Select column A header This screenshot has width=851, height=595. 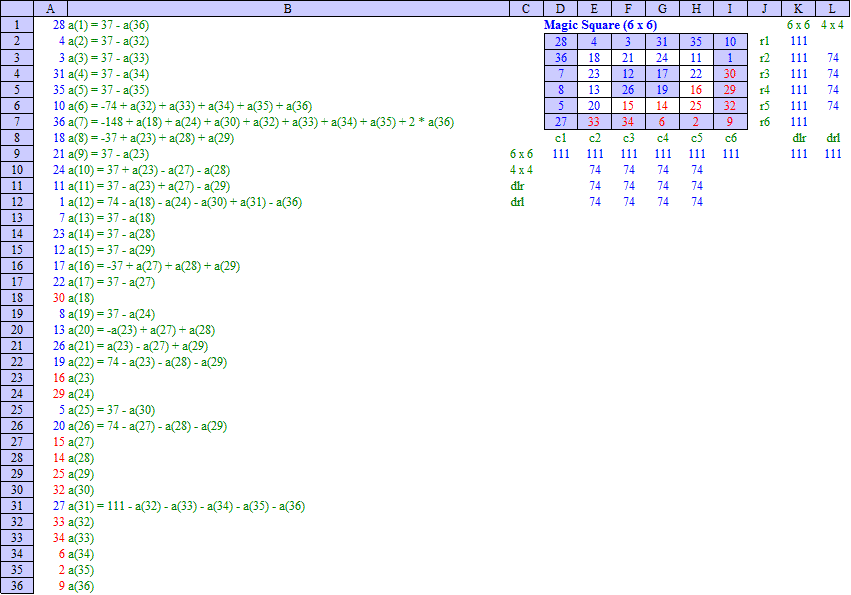pyautogui.click(x=50, y=9)
